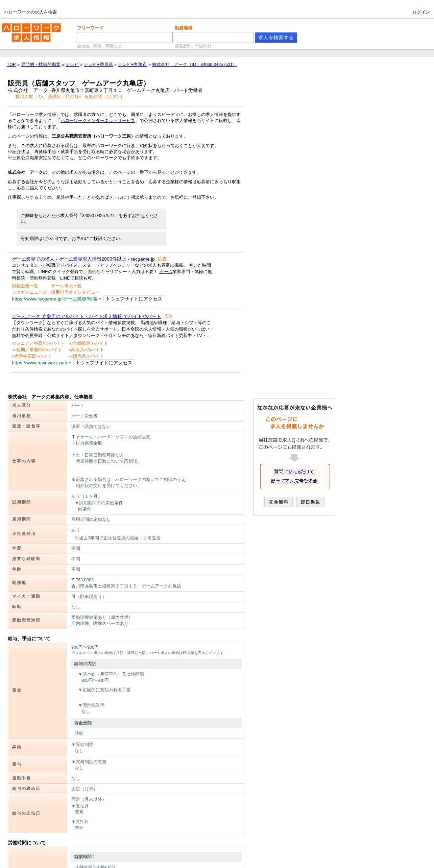Open the ログイン link
The height and width of the screenshot is (868, 434).
pos(421,12)
